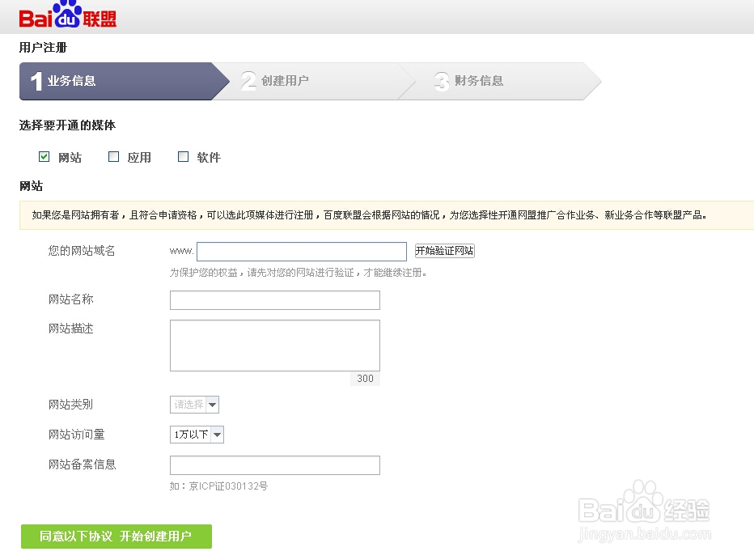
Task: Click the large number 1 step icon
Action: point(34,81)
